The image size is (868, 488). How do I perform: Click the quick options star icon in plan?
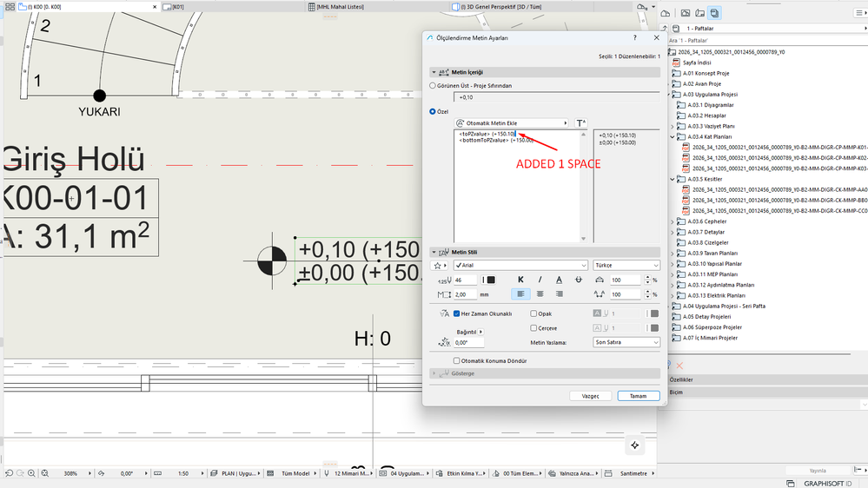click(635, 445)
